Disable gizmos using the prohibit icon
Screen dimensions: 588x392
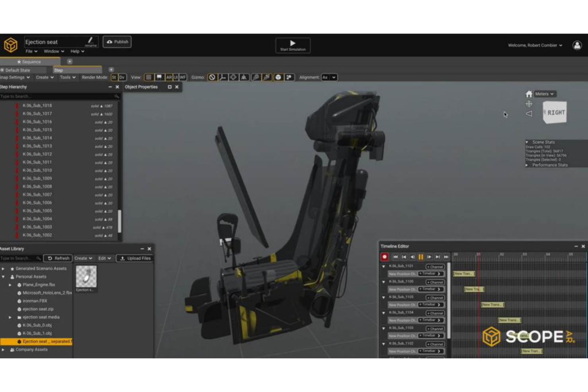(x=212, y=77)
